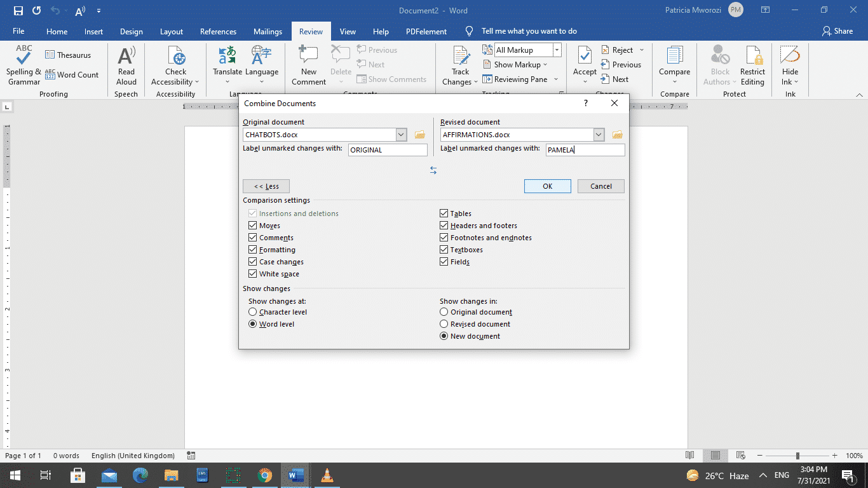Browse for the Original document file
The image size is (868, 488).
coord(420,134)
